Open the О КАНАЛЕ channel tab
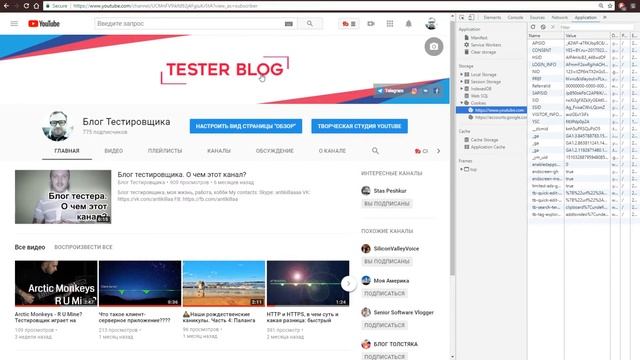 pos(332,151)
